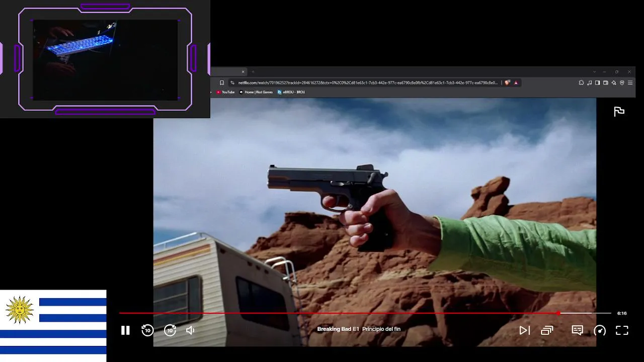
Task: Open the browser extensions puzzle icon
Action: [x=581, y=83]
